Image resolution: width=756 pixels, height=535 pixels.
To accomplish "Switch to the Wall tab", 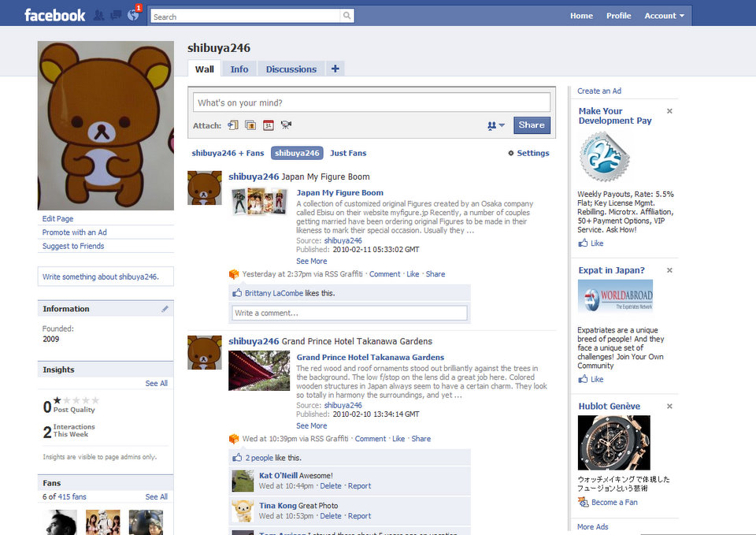I will point(205,69).
